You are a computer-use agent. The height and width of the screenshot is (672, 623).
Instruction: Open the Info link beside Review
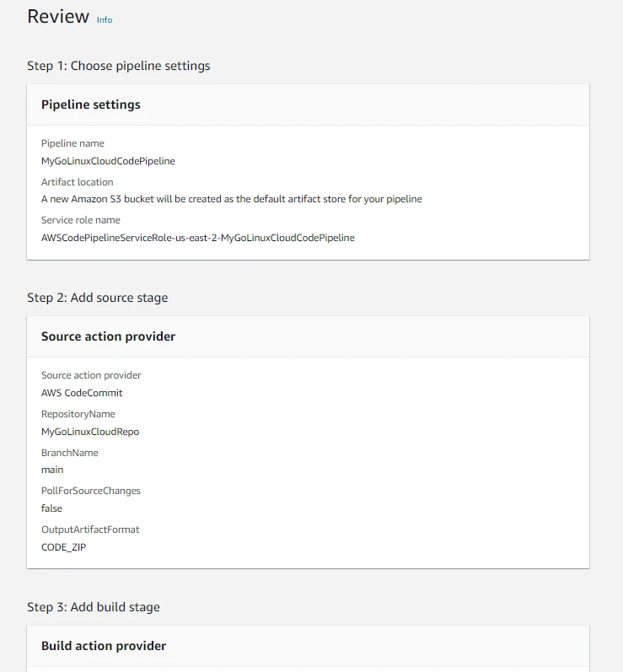tap(105, 19)
